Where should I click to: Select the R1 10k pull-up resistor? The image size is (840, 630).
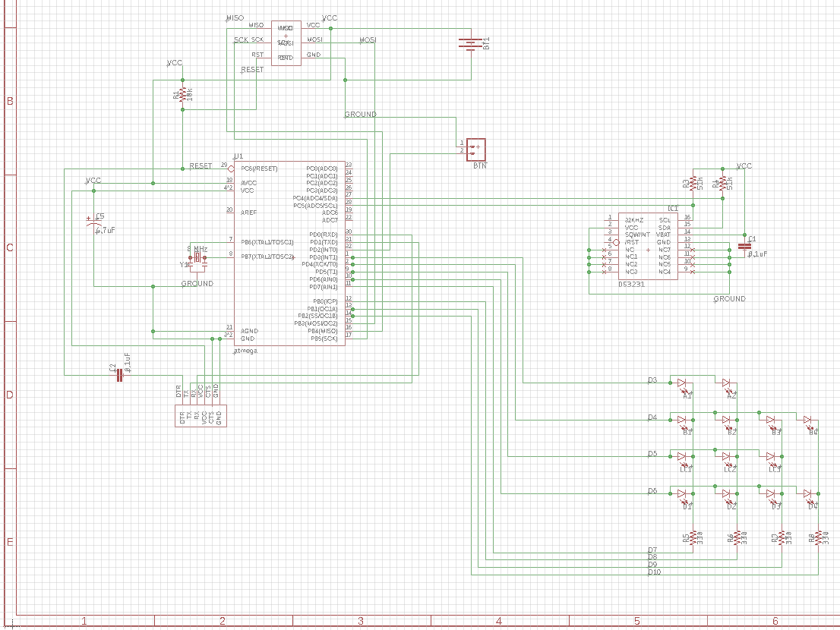tap(183, 95)
